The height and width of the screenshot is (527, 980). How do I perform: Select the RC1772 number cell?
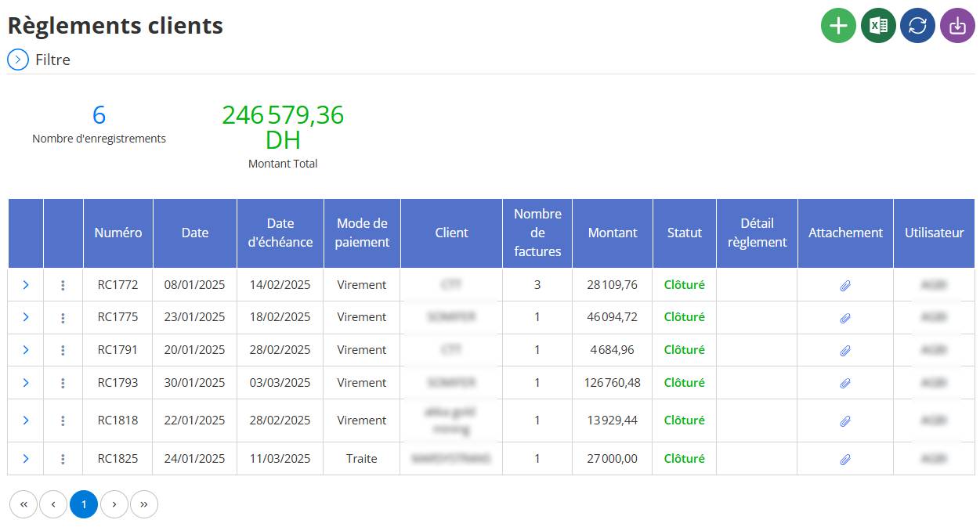118,285
